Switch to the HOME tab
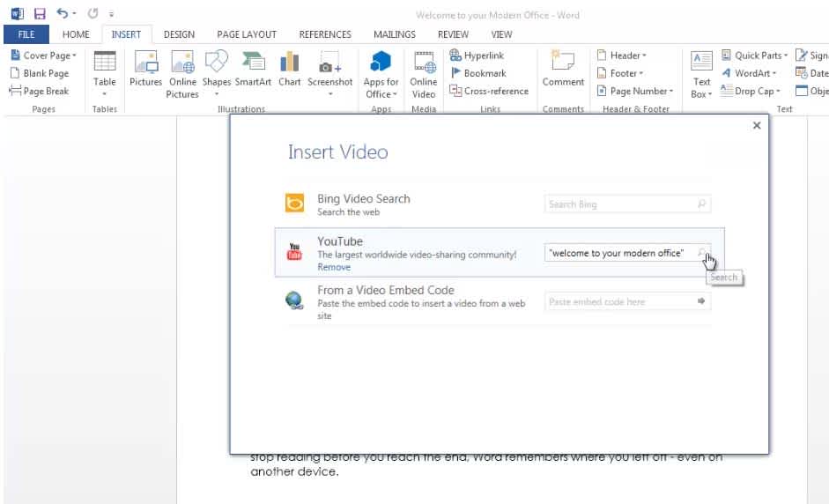 76,34
